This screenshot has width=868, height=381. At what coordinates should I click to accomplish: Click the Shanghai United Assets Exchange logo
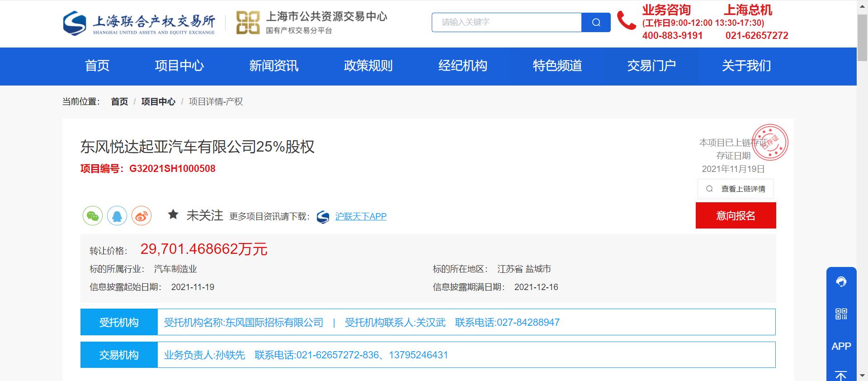coord(139,23)
